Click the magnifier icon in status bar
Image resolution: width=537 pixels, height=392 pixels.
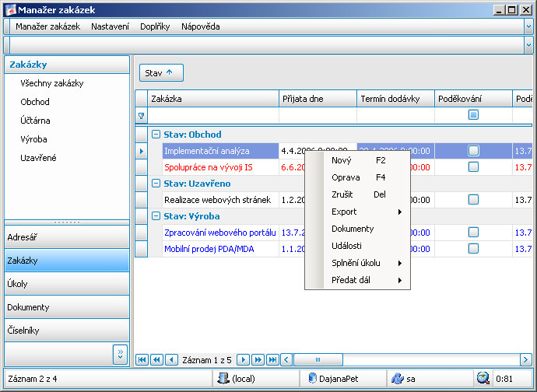tap(483, 378)
